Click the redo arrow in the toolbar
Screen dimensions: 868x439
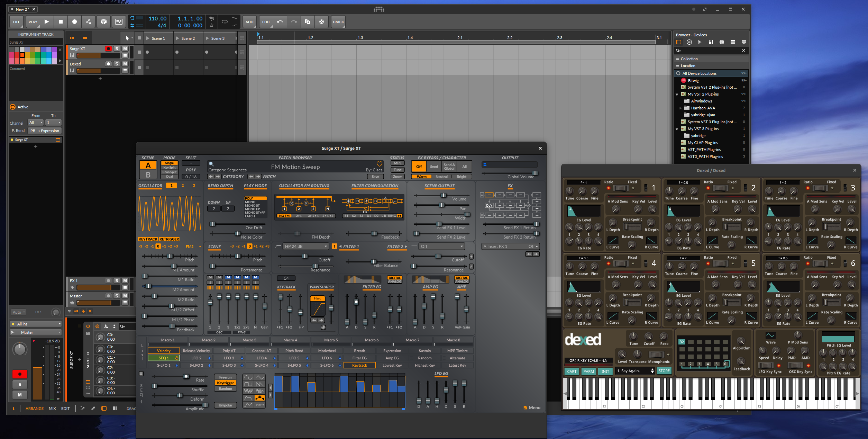pos(294,22)
